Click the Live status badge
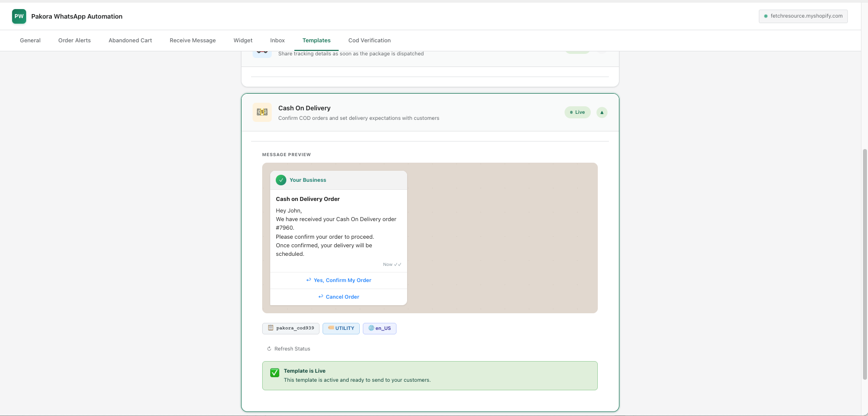The image size is (868, 416). coord(577,112)
